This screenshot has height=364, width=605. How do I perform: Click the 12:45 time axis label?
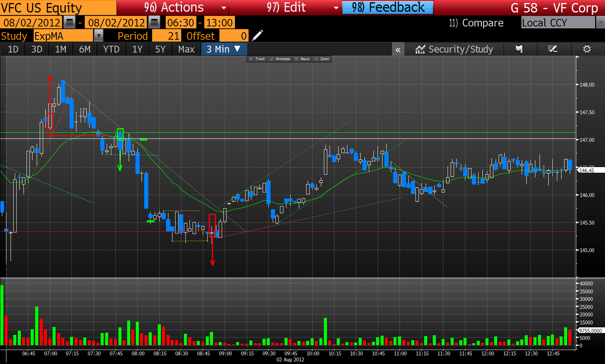coord(553,353)
